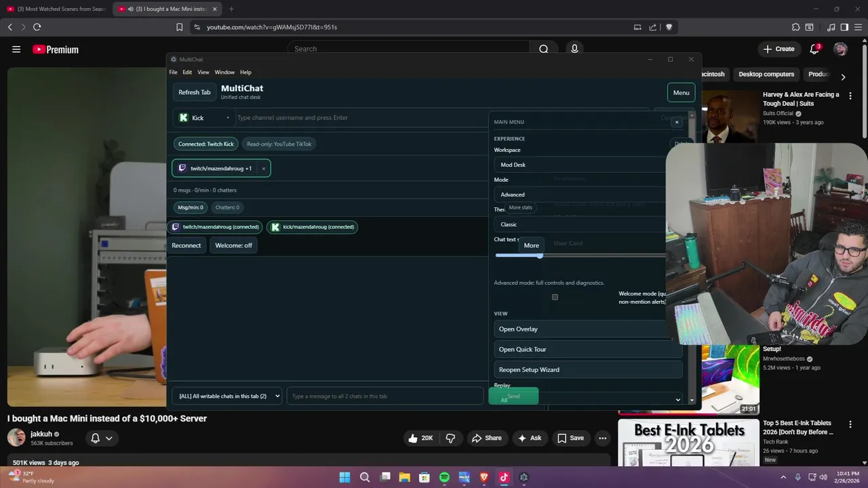Toggle the Welcome: off button
The height and width of the screenshot is (488, 868).
[x=233, y=245]
